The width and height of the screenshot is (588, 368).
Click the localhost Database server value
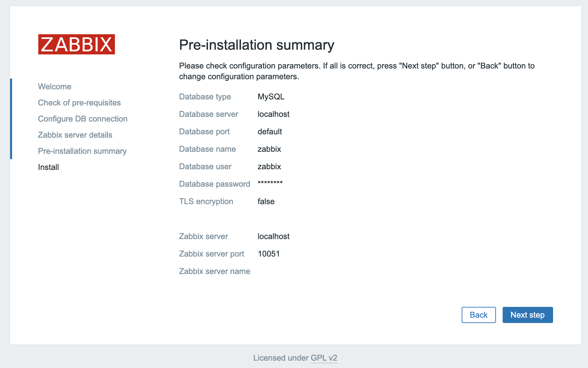pos(273,114)
